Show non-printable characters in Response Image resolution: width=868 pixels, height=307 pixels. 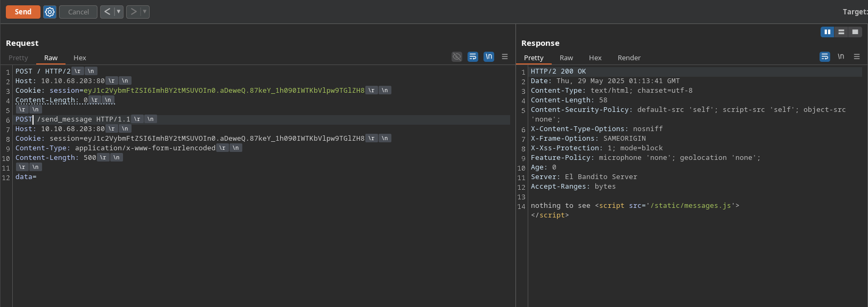(x=841, y=56)
